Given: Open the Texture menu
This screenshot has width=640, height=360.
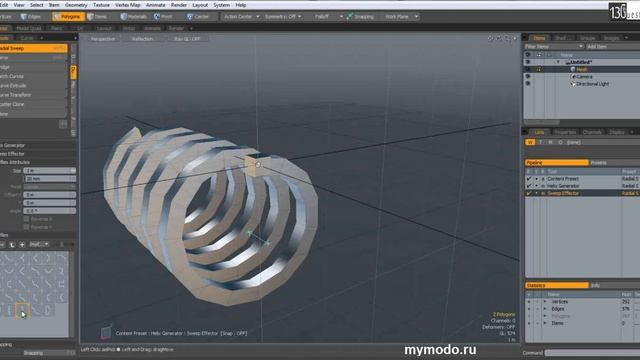Looking at the screenshot, I should coord(101,5).
